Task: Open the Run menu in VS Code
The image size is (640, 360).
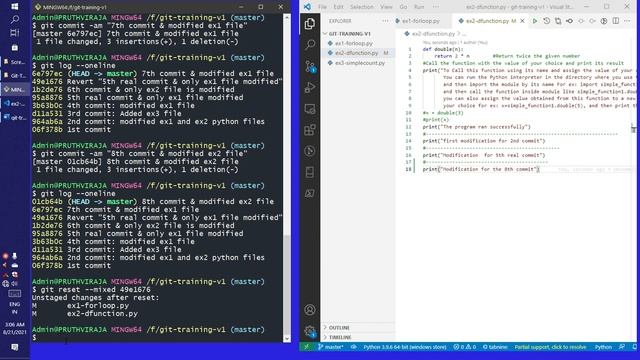Action: (419, 7)
